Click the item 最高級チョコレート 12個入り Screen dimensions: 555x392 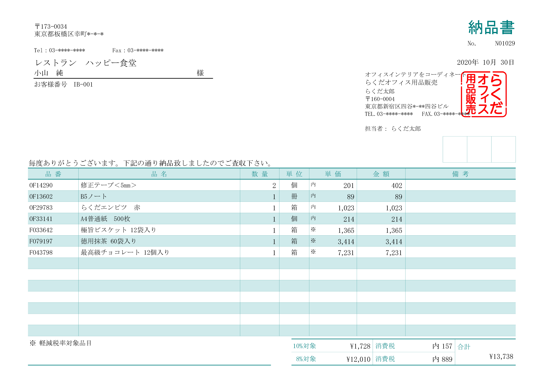click(125, 253)
